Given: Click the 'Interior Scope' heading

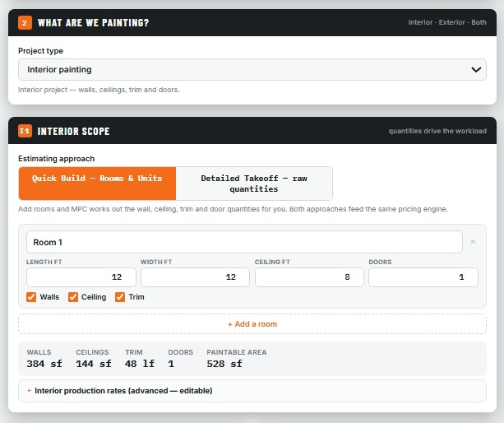Looking at the screenshot, I should point(74,131).
